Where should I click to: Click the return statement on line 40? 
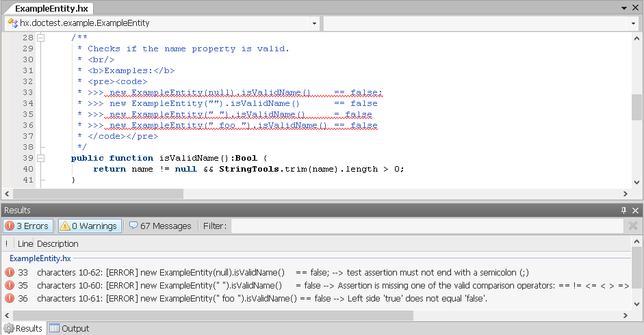pyautogui.click(x=248, y=169)
